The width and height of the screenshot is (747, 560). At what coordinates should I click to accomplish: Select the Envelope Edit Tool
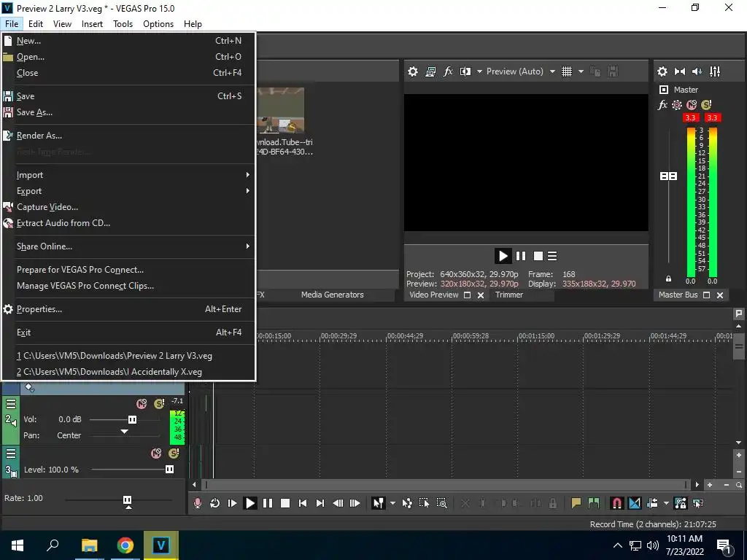(407, 503)
